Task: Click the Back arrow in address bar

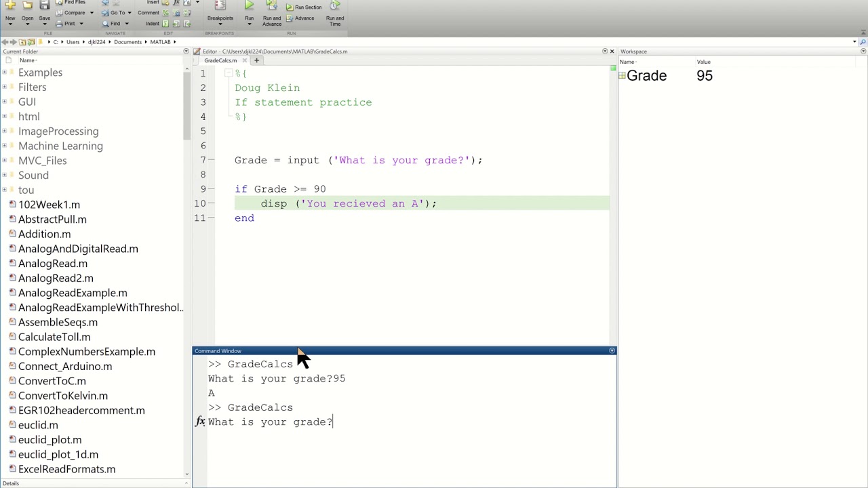Action: [5, 42]
